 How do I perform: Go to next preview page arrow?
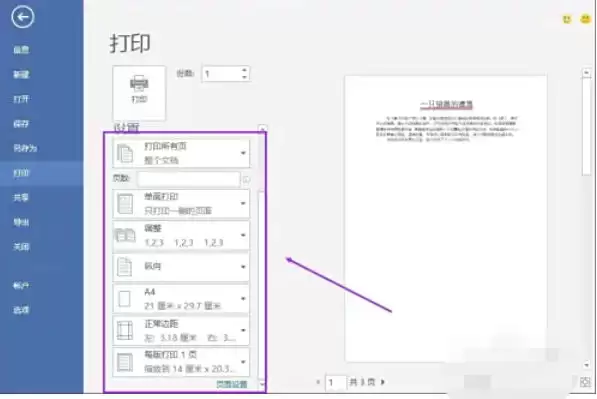383,382
